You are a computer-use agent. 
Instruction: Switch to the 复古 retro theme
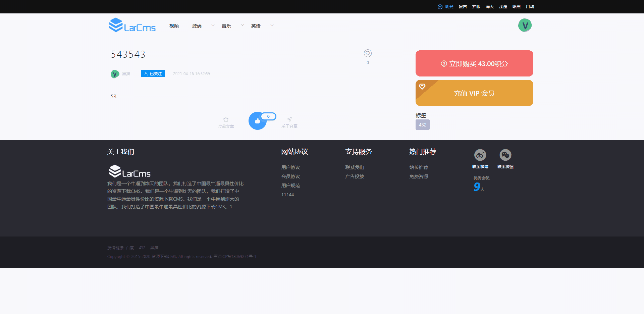pos(463,7)
